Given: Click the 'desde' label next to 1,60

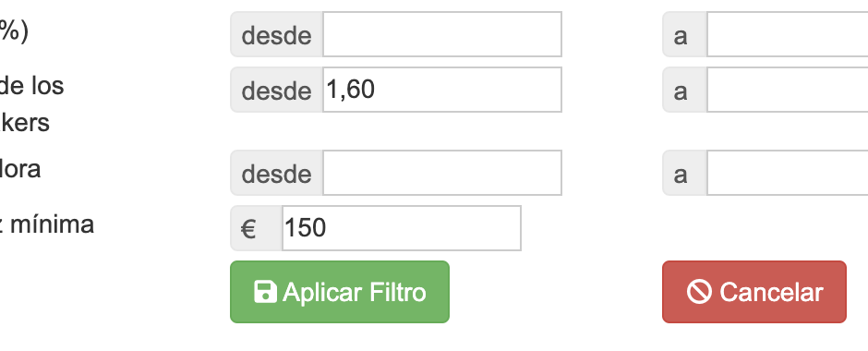Looking at the screenshot, I should pyautogui.click(x=277, y=90).
